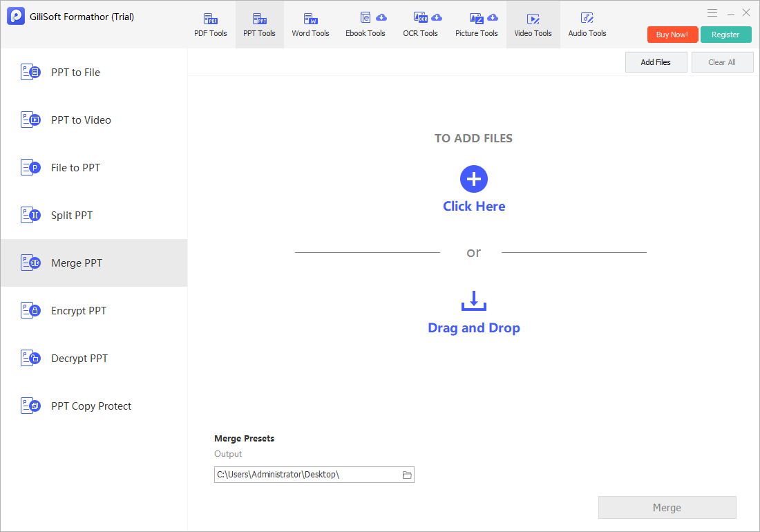Image resolution: width=760 pixels, height=532 pixels.
Task: Click the Decrypt PPT unlock icon
Action: pos(30,358)
